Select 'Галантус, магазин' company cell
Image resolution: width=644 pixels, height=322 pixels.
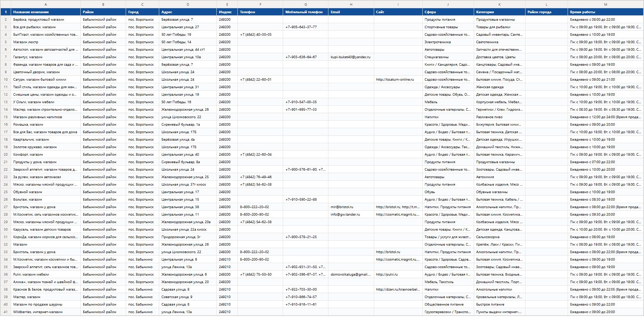[46, 57]
